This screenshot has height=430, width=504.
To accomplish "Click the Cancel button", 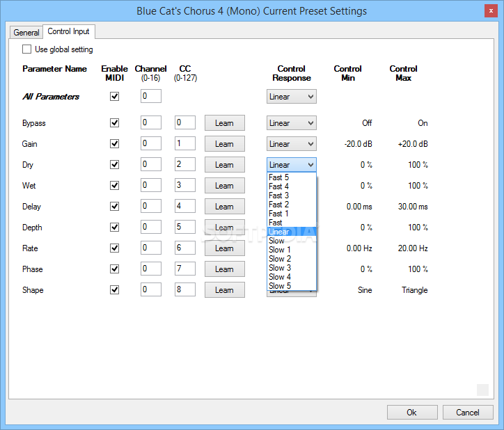I will (x=468, y=413).
